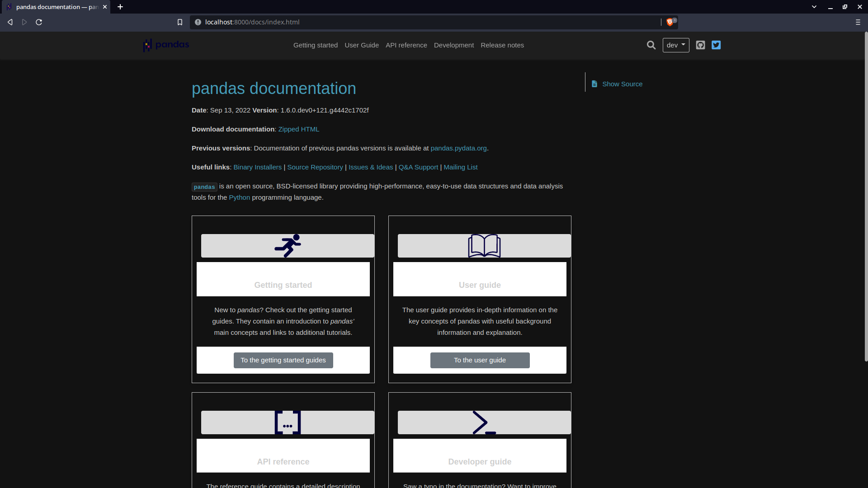Open the search magnifier icon
Viewport: 868px width, 488px height.
pos(651,45)
